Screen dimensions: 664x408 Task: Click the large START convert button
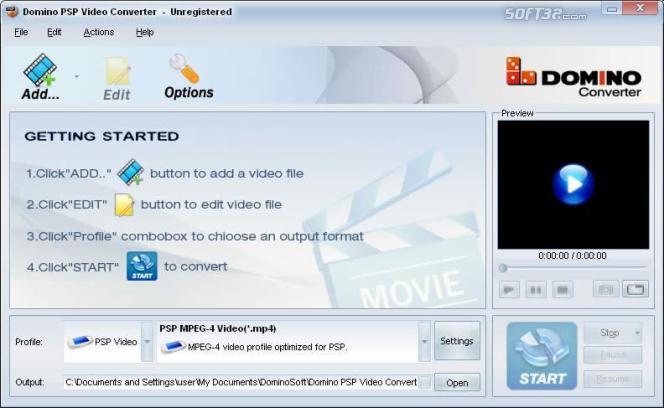(542, 356)
